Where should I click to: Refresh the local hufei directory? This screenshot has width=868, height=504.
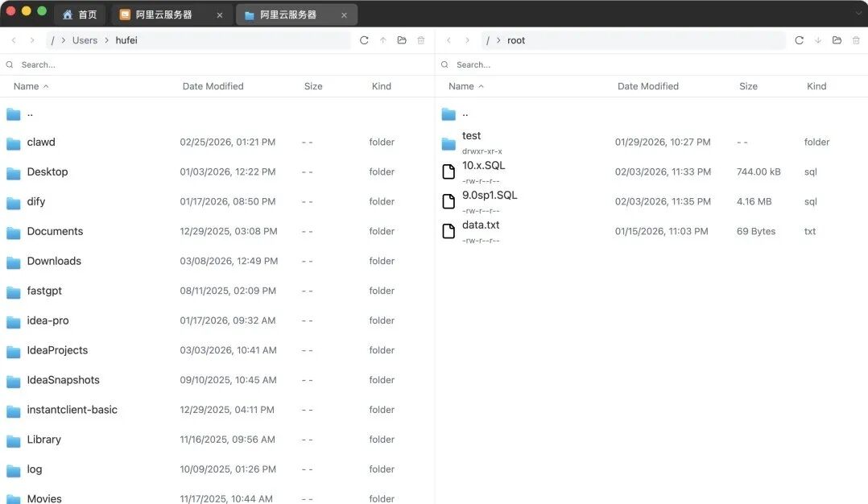pyautogui.click(x=364, y=40)
